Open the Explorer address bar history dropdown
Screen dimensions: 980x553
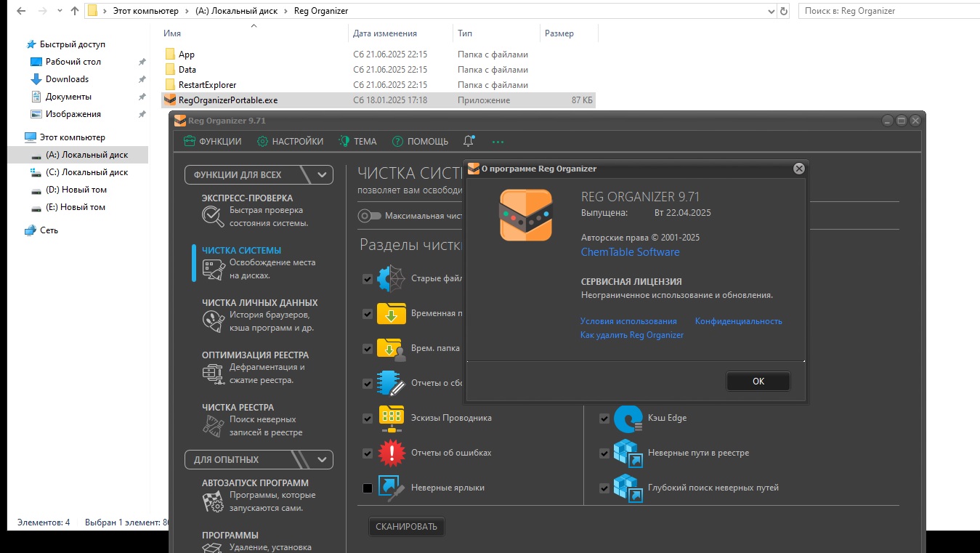(772, 11)
